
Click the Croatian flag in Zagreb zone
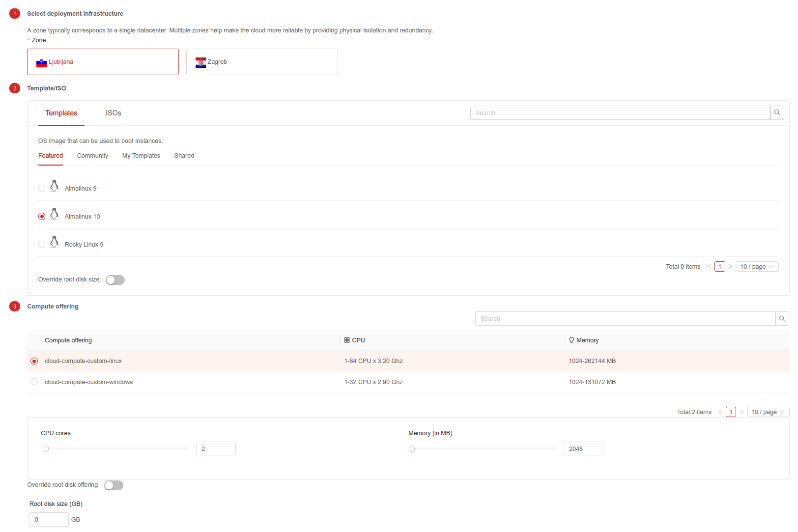200,62
